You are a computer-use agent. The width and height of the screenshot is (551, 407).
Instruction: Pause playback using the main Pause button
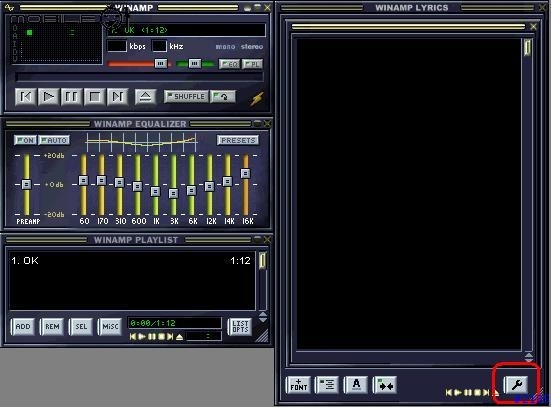(71, 97)
